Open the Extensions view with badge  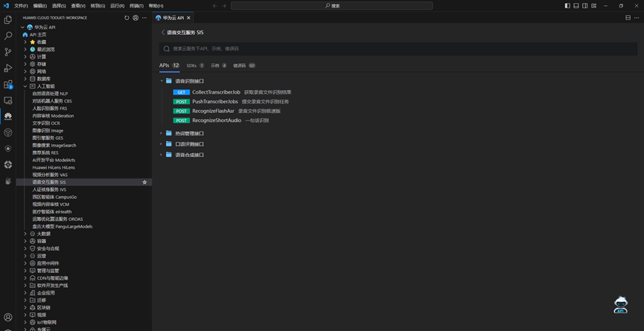click(7, 84)
